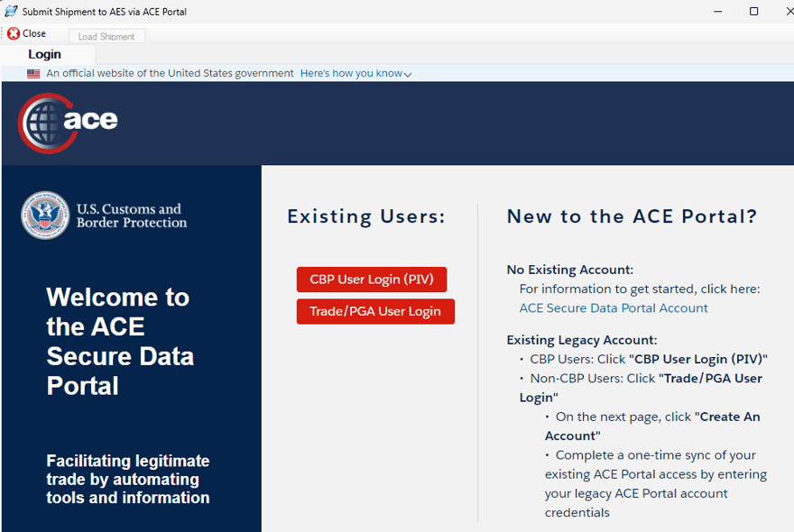Screen dimensions: 794x532
Task: Click the Customs and Border Protection seal
Action: coord(45,216)
